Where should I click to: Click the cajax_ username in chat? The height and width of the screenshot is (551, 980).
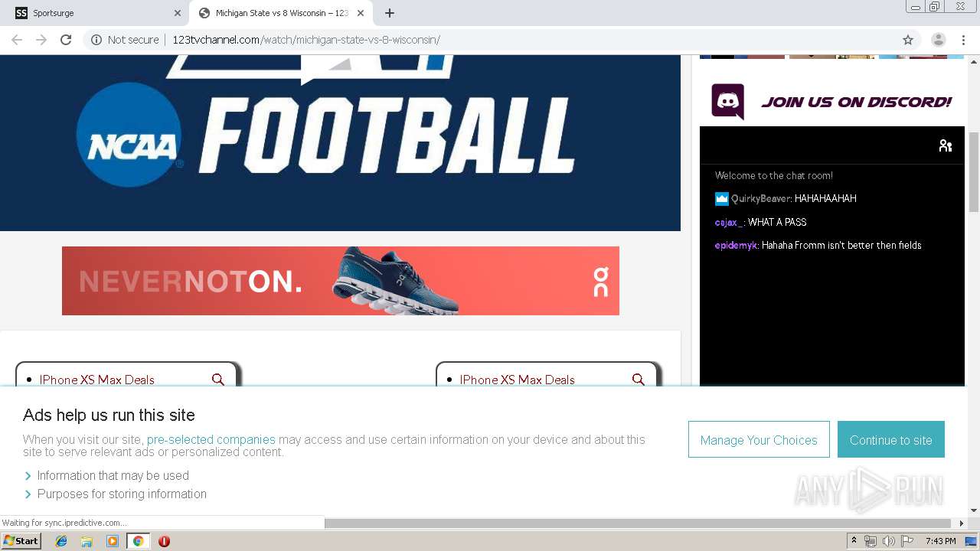729,222
